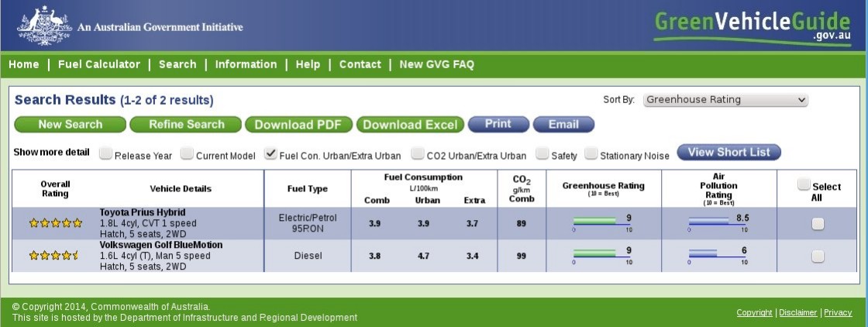
Task: Click the Air Pollution Rating column header
Action: click(718, 190)
